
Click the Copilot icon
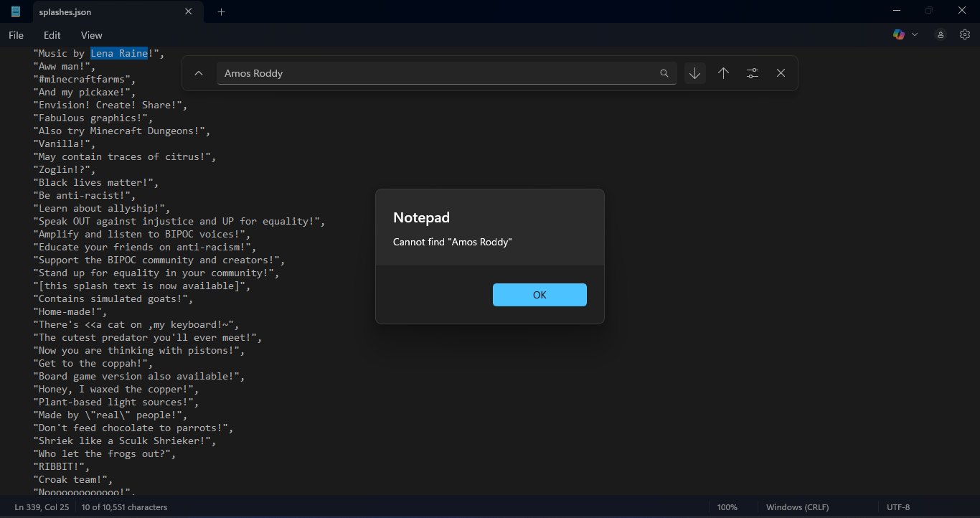tap(899, 34)
